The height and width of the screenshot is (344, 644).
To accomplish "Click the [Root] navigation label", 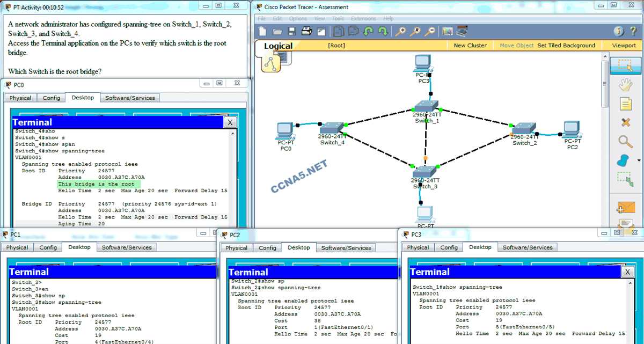I will [x=336, y=46].
